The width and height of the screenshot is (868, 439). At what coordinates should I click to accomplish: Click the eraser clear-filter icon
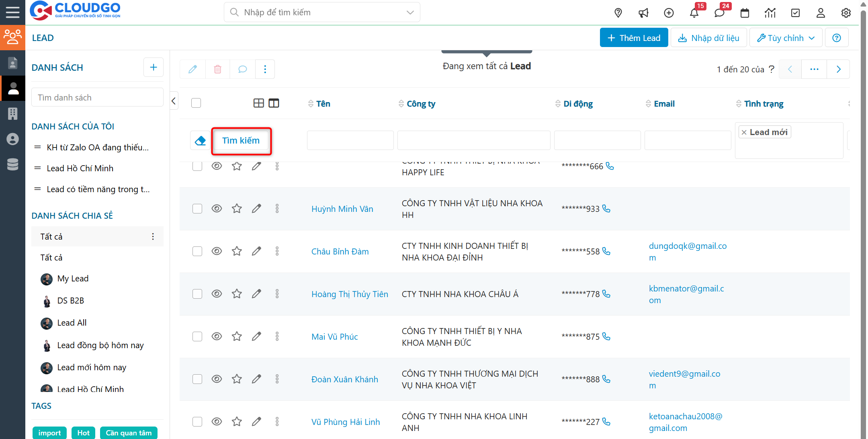200,141
